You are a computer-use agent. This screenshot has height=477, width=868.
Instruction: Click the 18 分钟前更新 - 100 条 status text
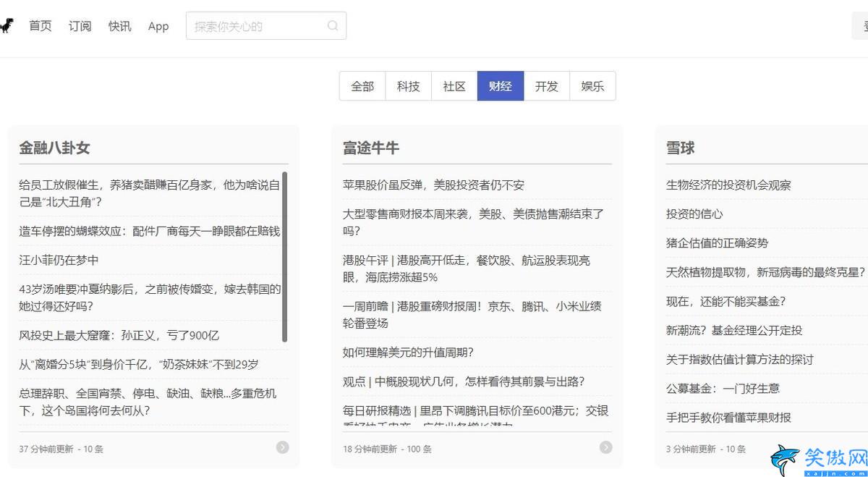[387, 449]
